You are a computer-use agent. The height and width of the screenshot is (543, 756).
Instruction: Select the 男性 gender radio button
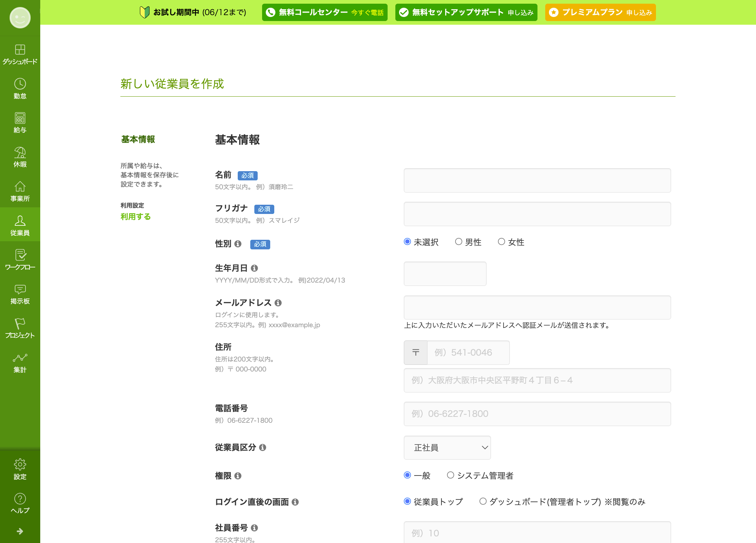pos(458,242)
